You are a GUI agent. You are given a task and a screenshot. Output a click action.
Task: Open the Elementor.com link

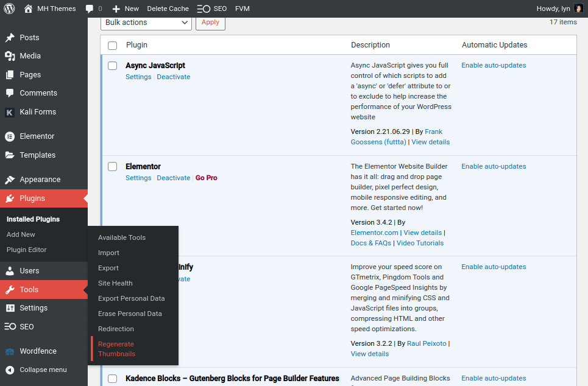click(374, 233)
